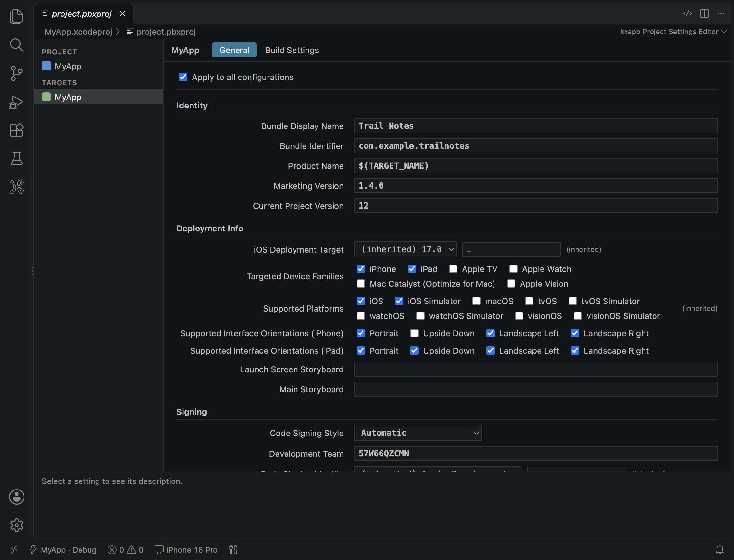Viewport: 734px width, 560px height.
Task: Click the split editor icon
Action: (x=704, y=14)
